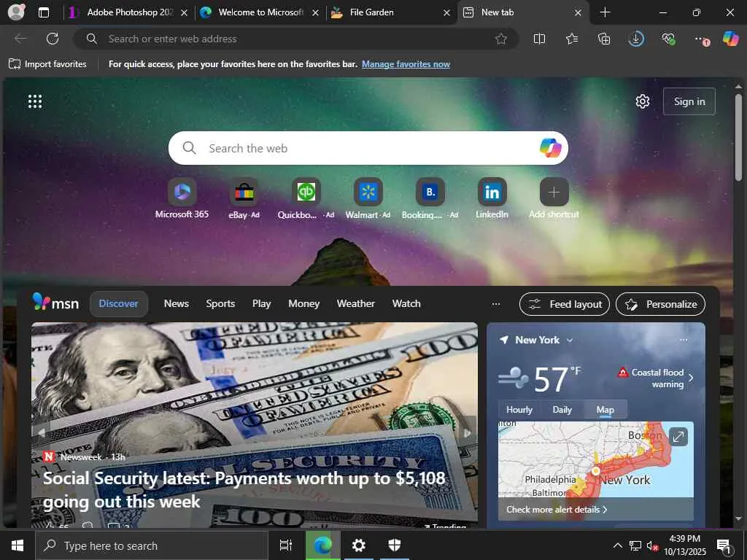Add this page to favorites star
747x560 pixels.
click(500, 39)
